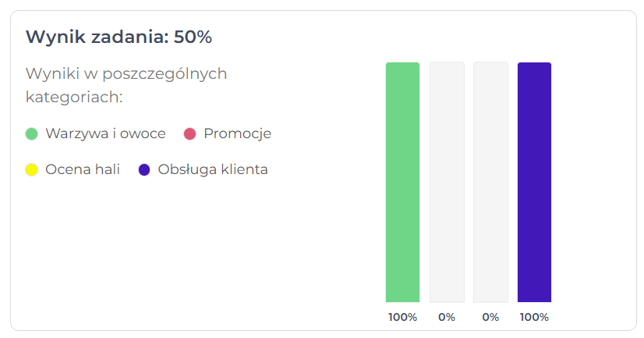The height and width of the screenshot is (338, 644).
Task: Select the empty Promocje bar, second in chart
Action: coord(447,182)
